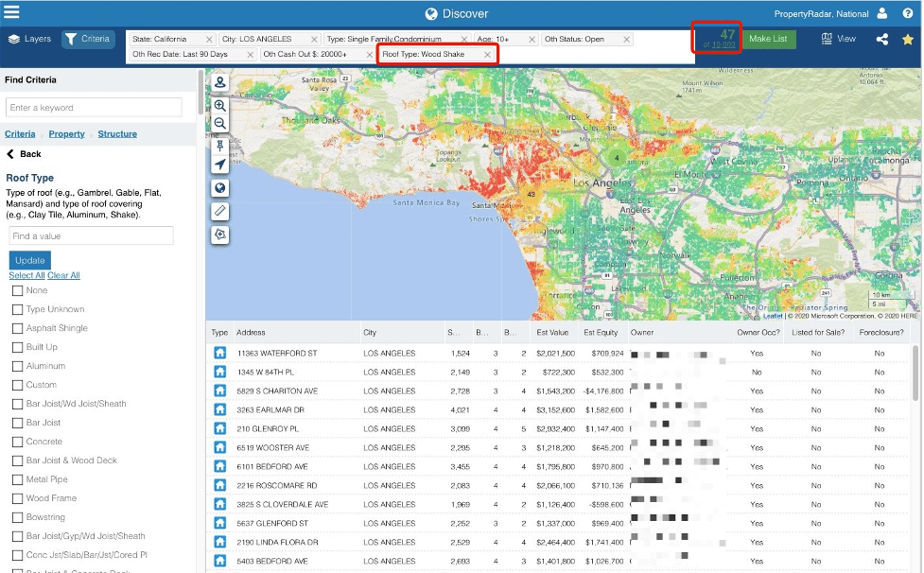Screen dimensions: 924x573
Task: Check the Aluminum checkbox
Action: coord(18,366)
